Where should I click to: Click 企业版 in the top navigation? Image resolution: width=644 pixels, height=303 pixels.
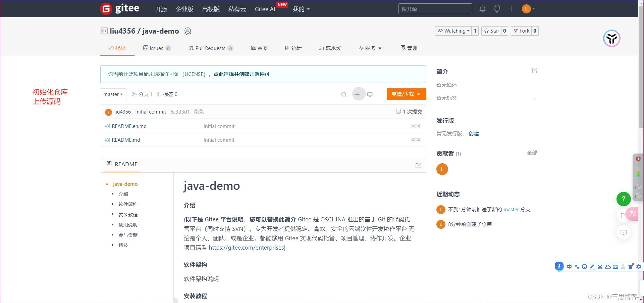pos(184,9)
